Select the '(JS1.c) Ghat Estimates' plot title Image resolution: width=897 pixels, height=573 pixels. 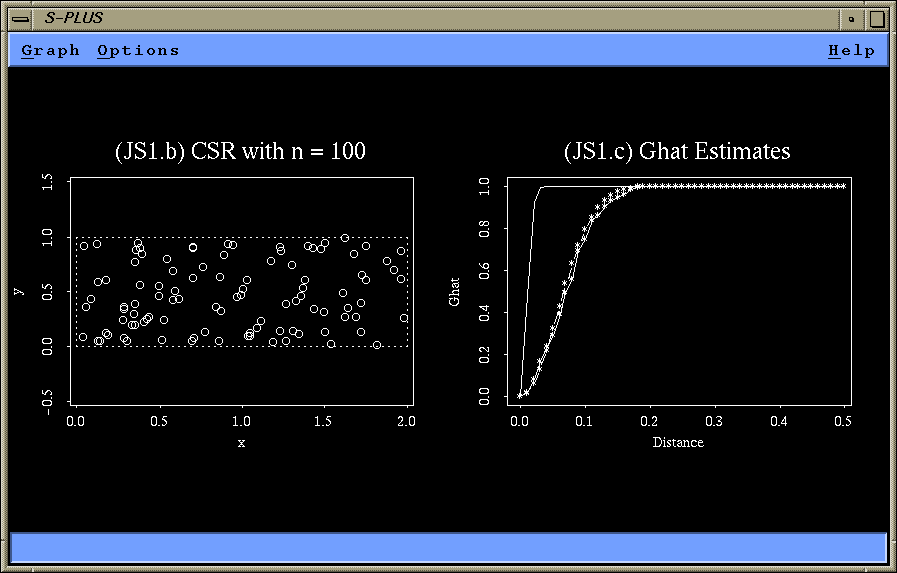677,151
